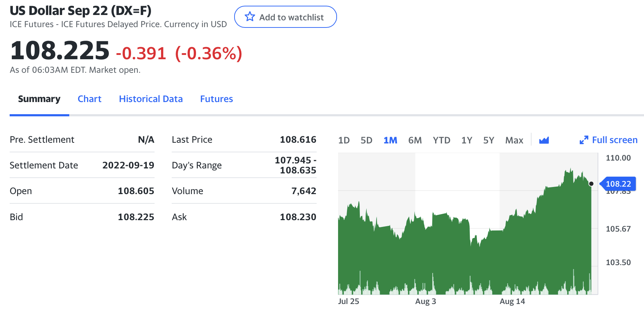Show the 5Y chart range
This screenshot has width=644, height=309.
click(x=489, y=140)
